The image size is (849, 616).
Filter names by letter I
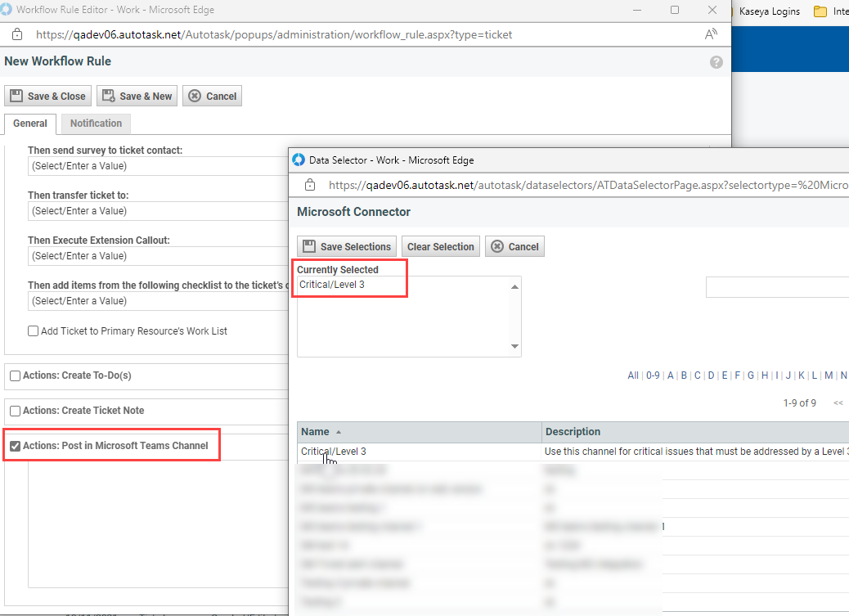click(777, 375)
